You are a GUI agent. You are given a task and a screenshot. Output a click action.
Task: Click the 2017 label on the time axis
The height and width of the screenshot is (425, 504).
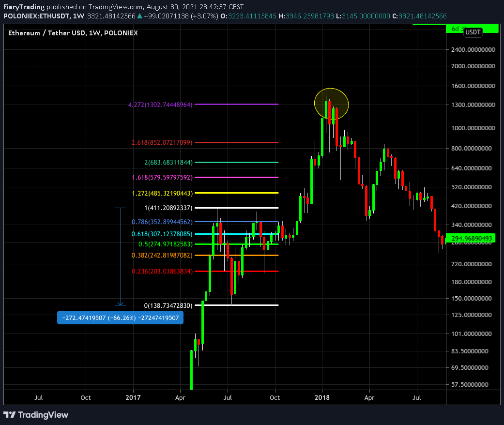[133, 398]
